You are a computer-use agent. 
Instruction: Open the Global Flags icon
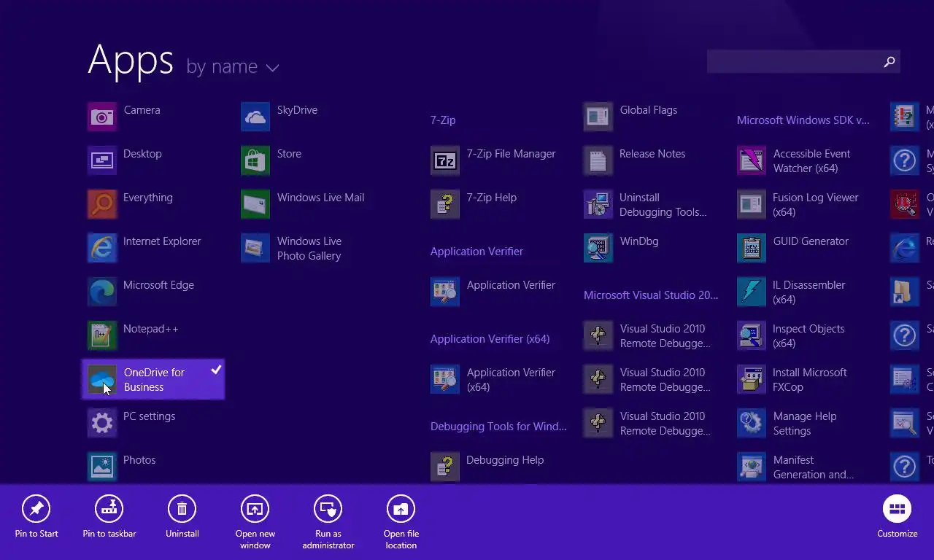point(598,117)
